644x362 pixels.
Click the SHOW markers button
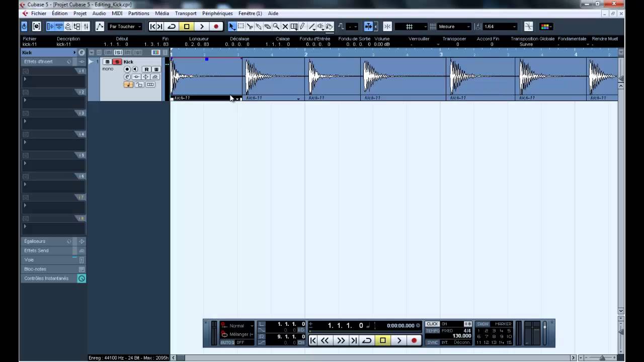tap(482, 324)
